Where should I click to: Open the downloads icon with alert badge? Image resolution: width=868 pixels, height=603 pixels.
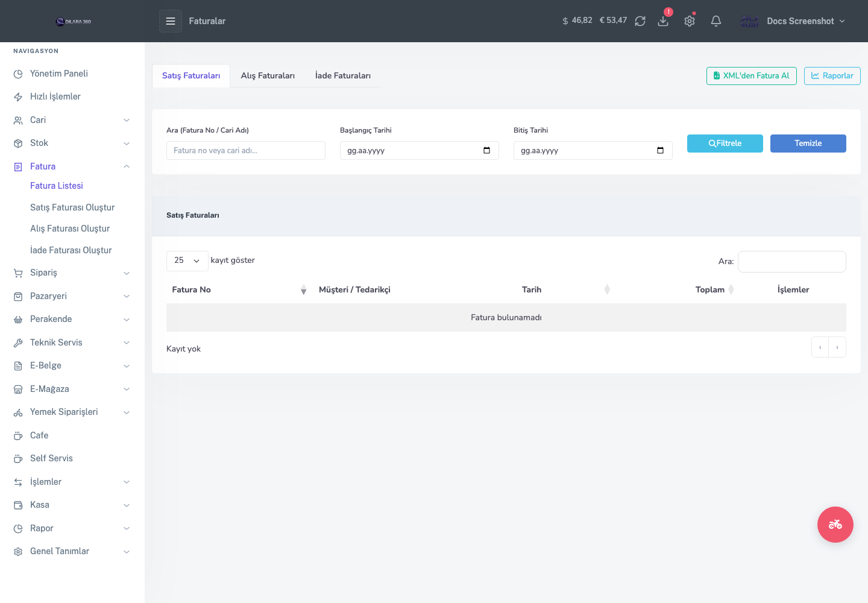[x=663, y=21]
